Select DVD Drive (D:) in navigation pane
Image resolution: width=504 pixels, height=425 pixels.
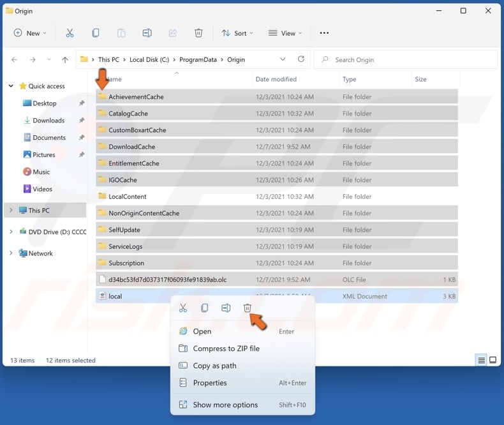53,232
